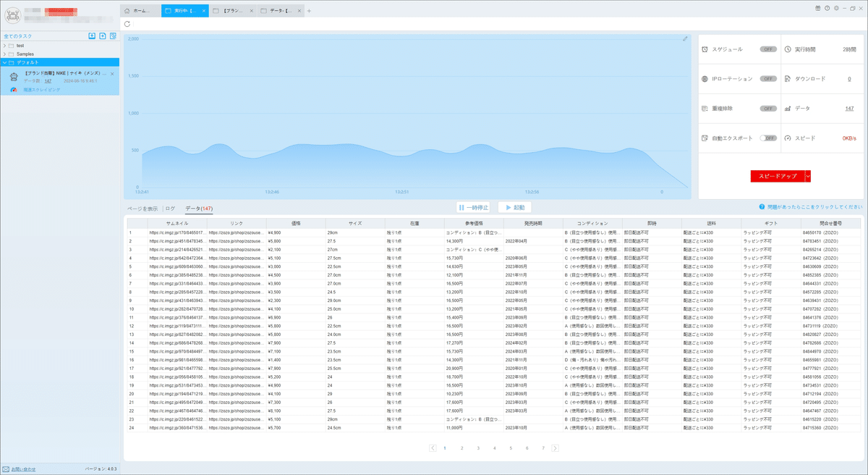Image resolution: width=868 pixels, height=475 pixels.
Task: Click the blue question mark help icon
Action: point(762,207)
